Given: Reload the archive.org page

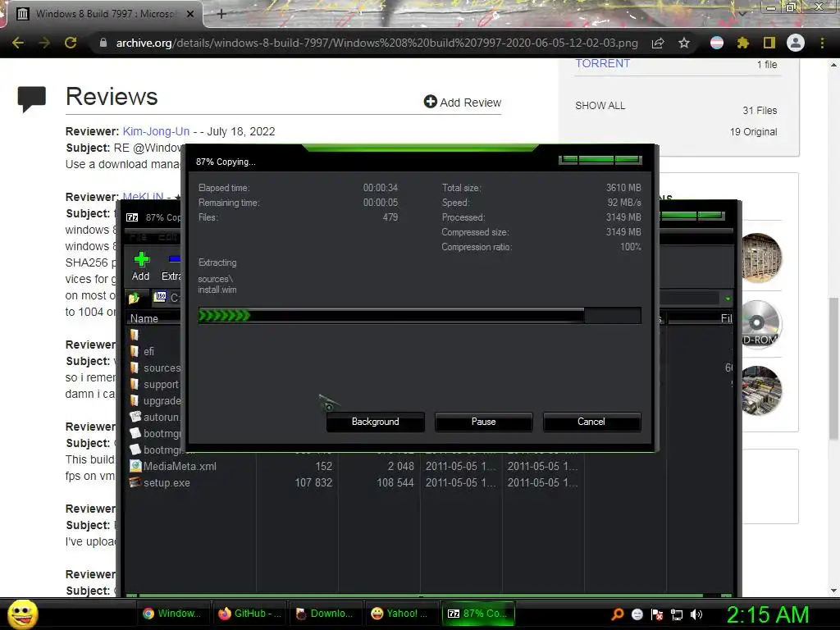Looking at the screenshot, I should pos(71,43).
